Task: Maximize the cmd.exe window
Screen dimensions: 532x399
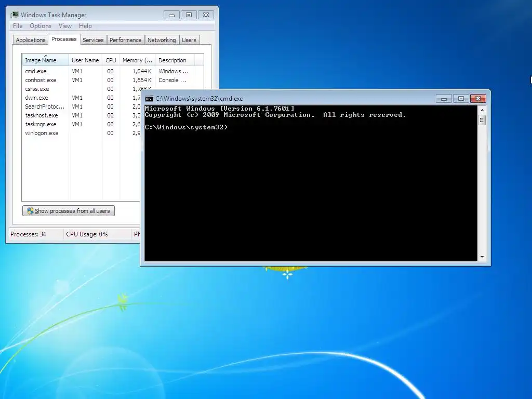Action: pos(461,99)
